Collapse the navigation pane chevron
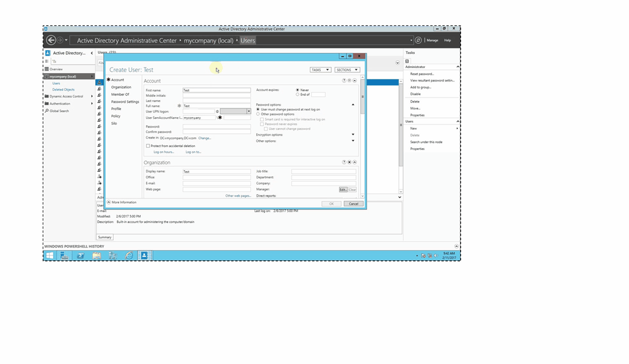Image resolution: width=629 pixels, height=364 pixels. 91,53
